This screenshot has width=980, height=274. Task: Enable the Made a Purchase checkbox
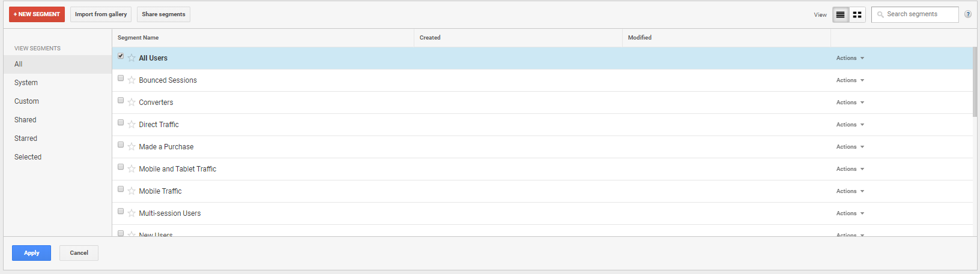(121, 144)
